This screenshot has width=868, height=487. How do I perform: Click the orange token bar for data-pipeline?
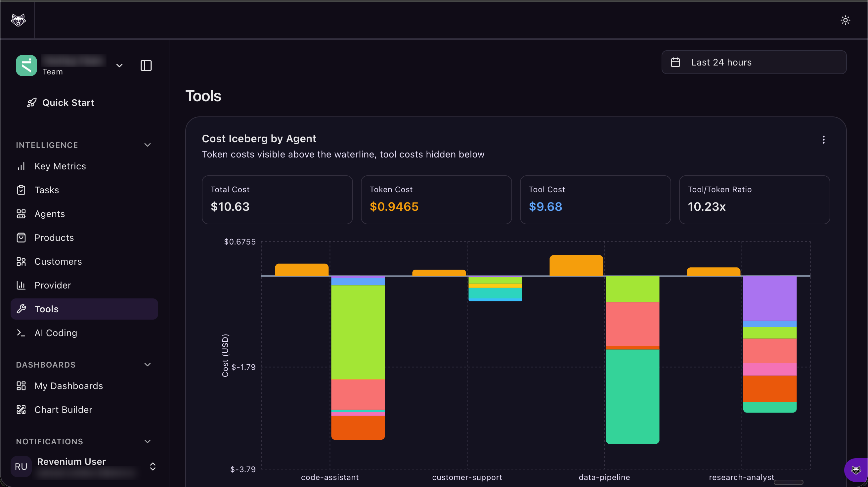coord(576,266)
